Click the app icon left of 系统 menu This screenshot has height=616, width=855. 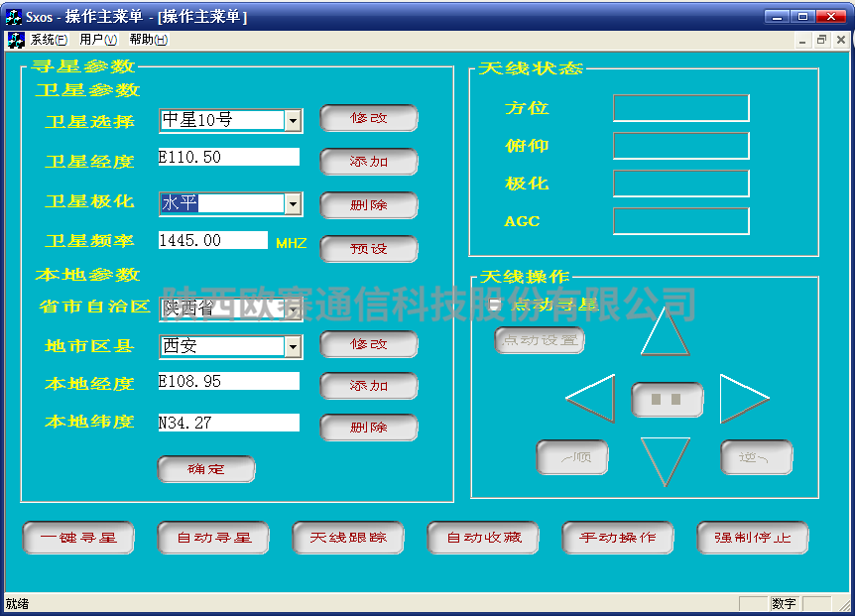coord(16,40)
